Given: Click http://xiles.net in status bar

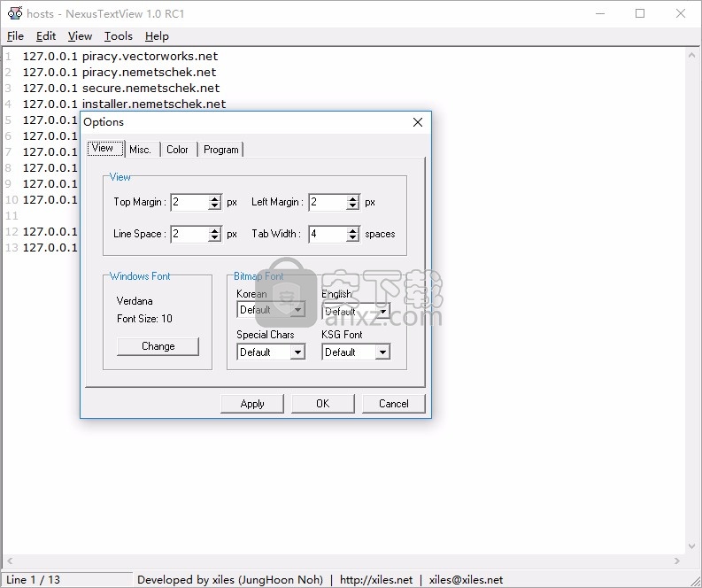Looking at the screenshot, I should point(376,579).
